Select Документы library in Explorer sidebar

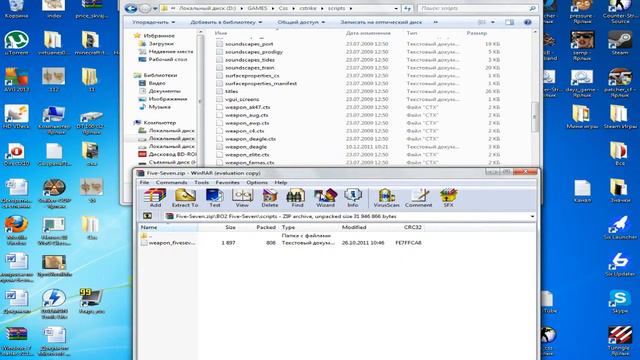coord(159,91)
